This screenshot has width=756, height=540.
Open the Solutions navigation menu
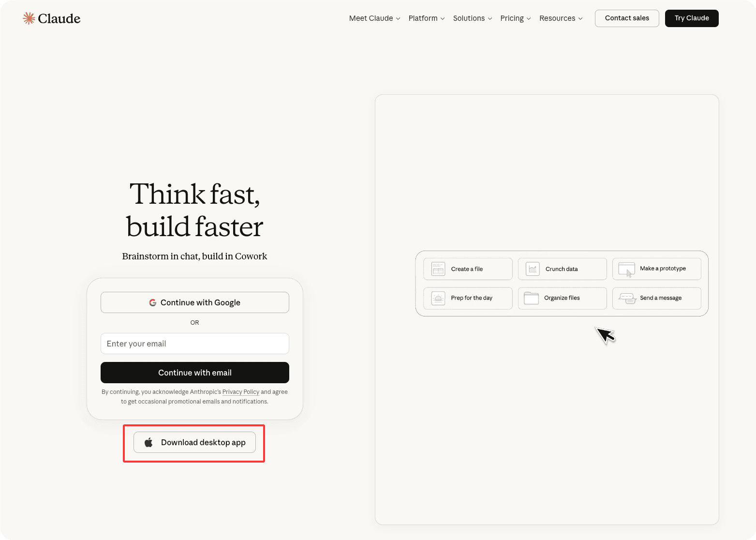473,18
